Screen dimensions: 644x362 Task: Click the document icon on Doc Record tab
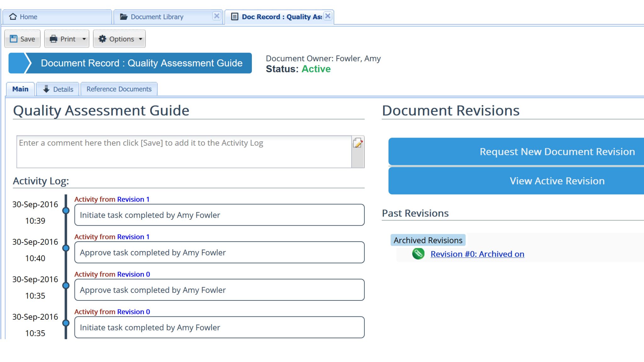coord(234,16)
